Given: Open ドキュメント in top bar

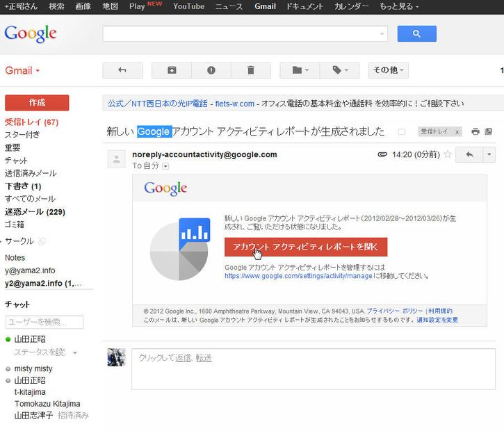Looking at the screenshot, I should click(304, 6).
